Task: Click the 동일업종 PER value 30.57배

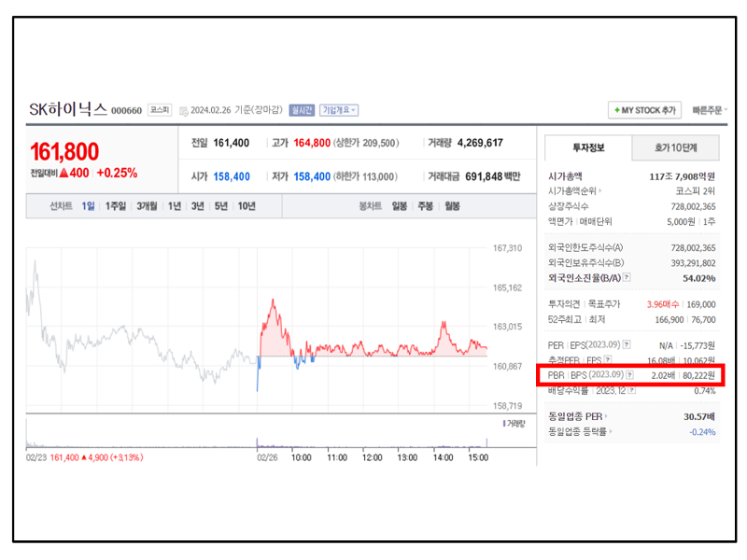Action: pos(699,416)
